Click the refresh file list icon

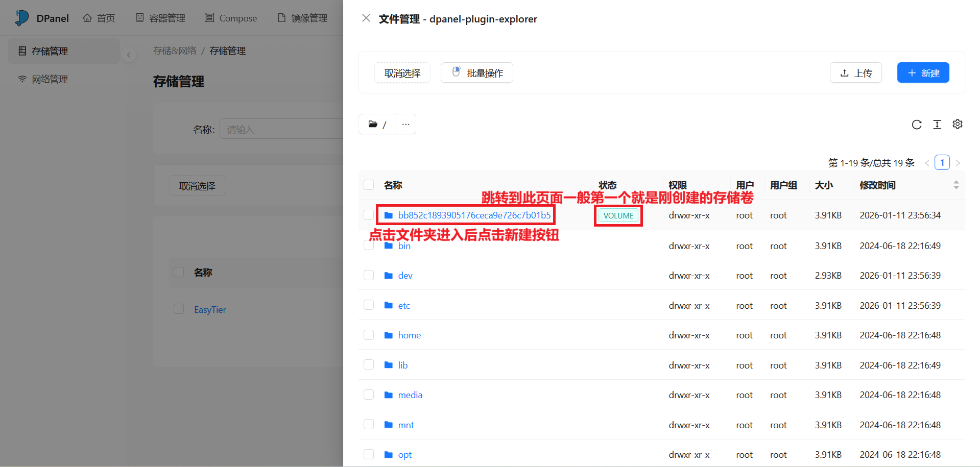[x=917, y=125]
